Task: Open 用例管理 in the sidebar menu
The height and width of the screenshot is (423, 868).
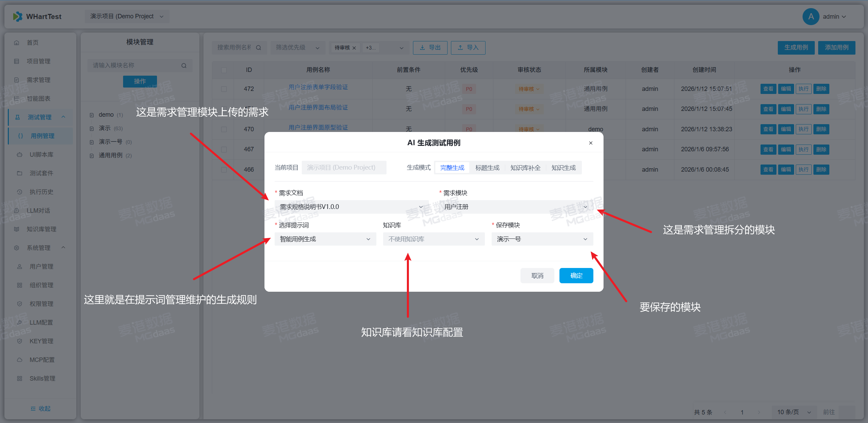Action: click(x=42, y=136)
